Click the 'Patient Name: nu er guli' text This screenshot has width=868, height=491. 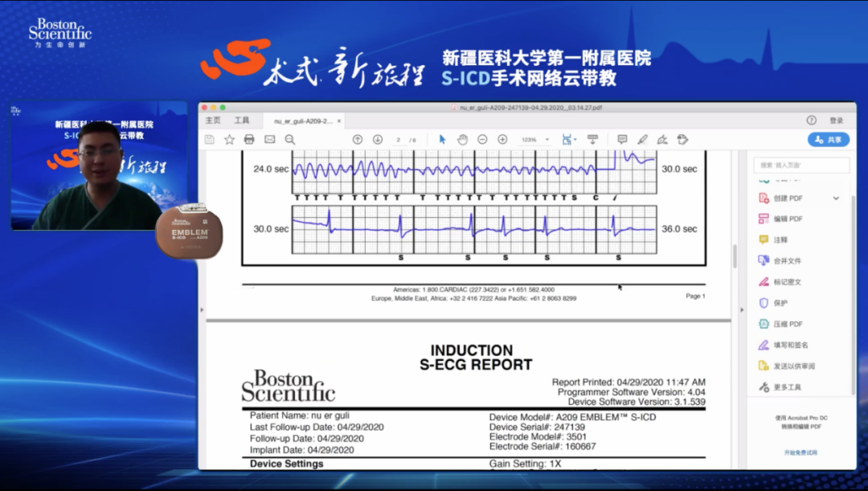(300, 415)
